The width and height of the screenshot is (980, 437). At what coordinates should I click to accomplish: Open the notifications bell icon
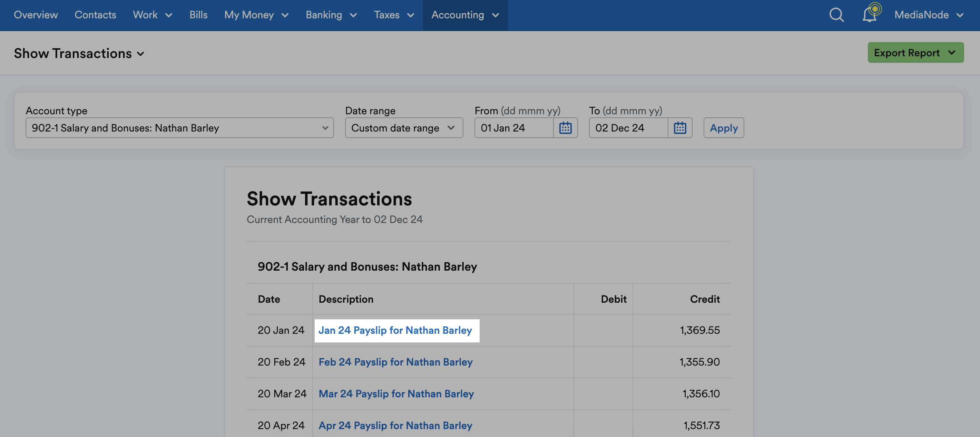point(870,15)
